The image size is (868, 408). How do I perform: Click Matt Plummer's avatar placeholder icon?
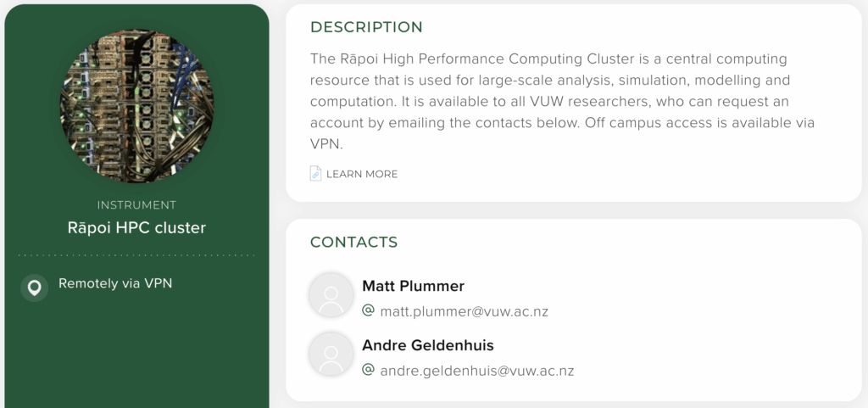(x=331, y=295)
